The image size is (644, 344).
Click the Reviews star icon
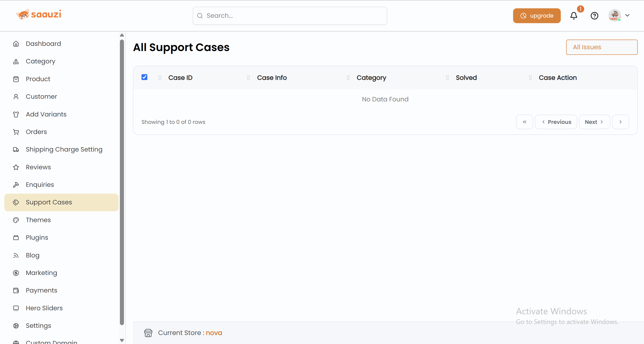[16, 167]
